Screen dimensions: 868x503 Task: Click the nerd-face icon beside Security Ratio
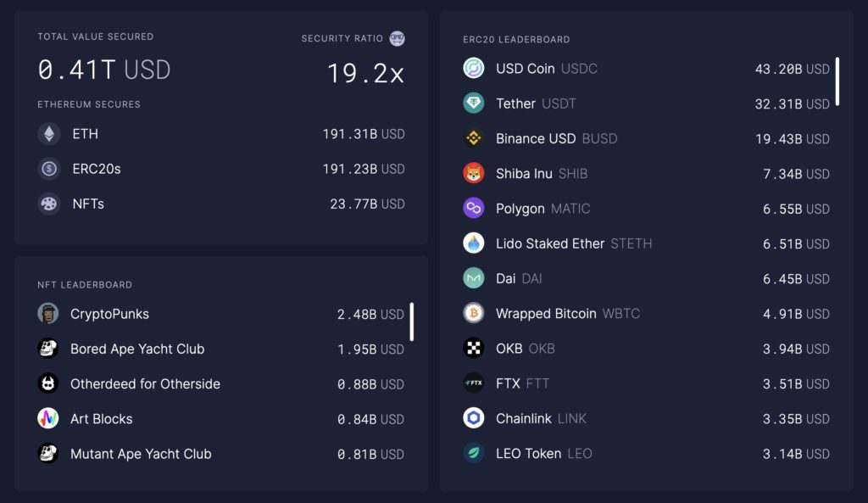[x=397, y=38]
